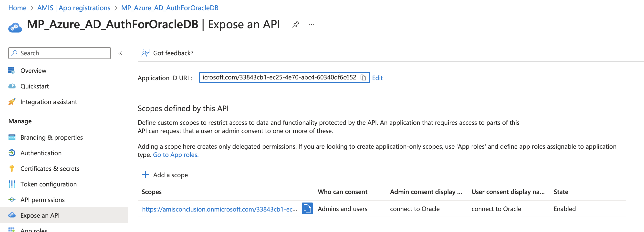Open the Quickstart page
The image size is (644, 232).
pos(34,86)
